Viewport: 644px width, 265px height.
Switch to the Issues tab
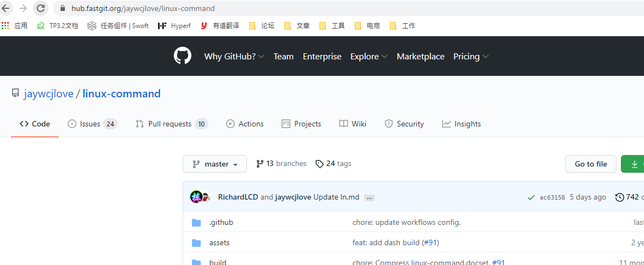(92, 124)
